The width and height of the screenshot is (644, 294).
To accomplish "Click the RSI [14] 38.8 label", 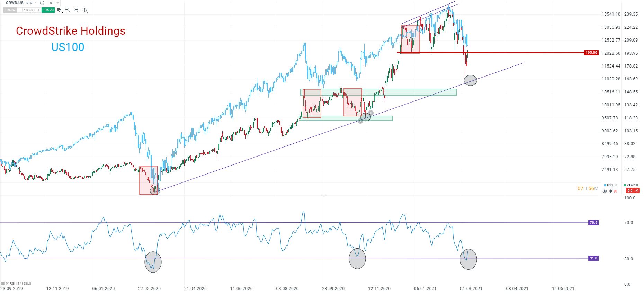I will click(20, 283).
